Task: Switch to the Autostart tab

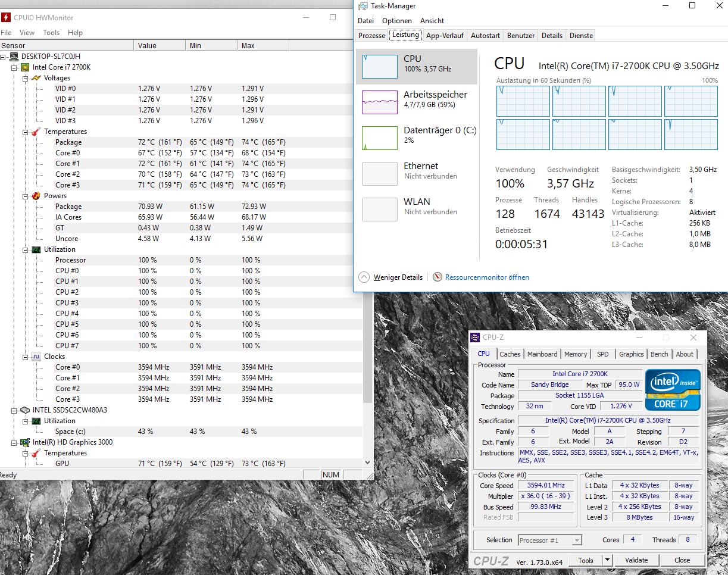Action: pyautogui.click(x=485, y=36)
